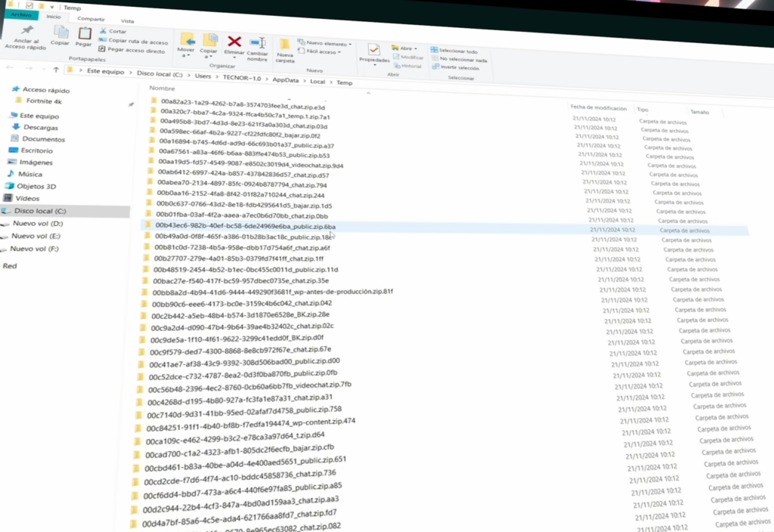Sort by the Tipo column header
Viewport: 774px width, 532px height.
click(642, 110)
